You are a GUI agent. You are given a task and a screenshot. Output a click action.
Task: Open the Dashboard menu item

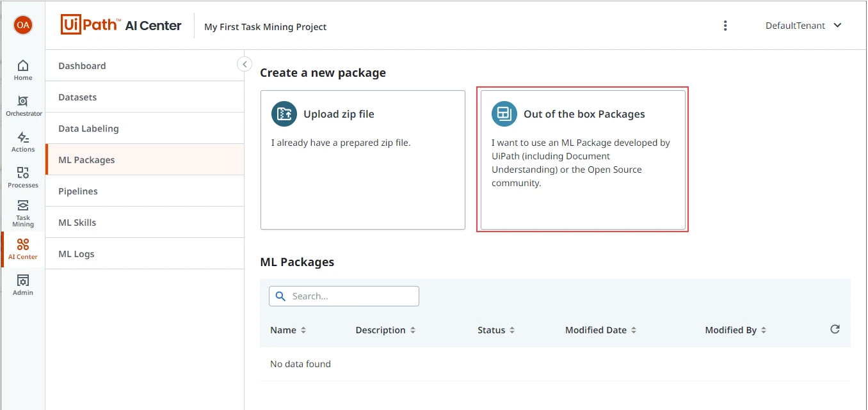pyautogui.click(x=145, y=66)
